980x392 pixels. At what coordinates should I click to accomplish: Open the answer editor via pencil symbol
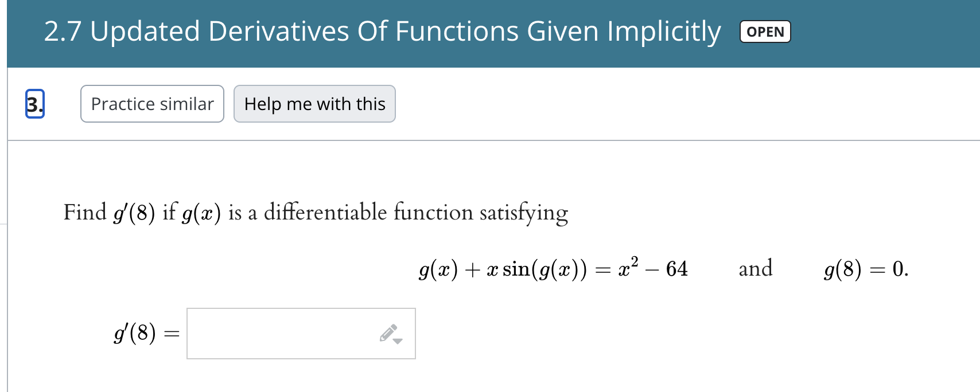point(388,331)
